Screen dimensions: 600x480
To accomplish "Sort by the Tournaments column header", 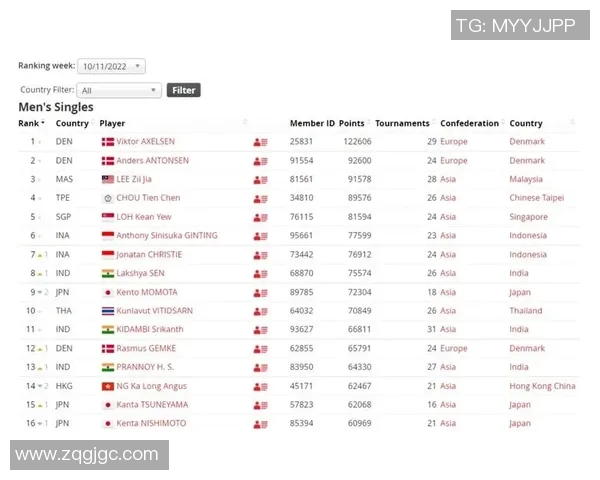I will click(x=402, y=123).
